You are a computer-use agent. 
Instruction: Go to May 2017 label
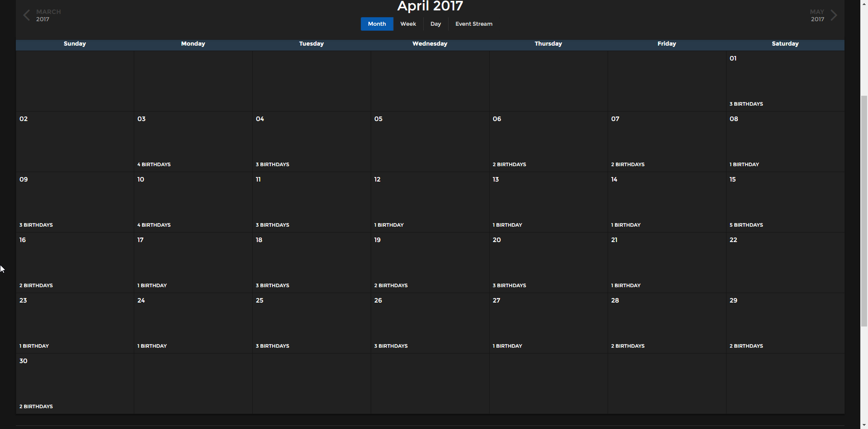817,15
